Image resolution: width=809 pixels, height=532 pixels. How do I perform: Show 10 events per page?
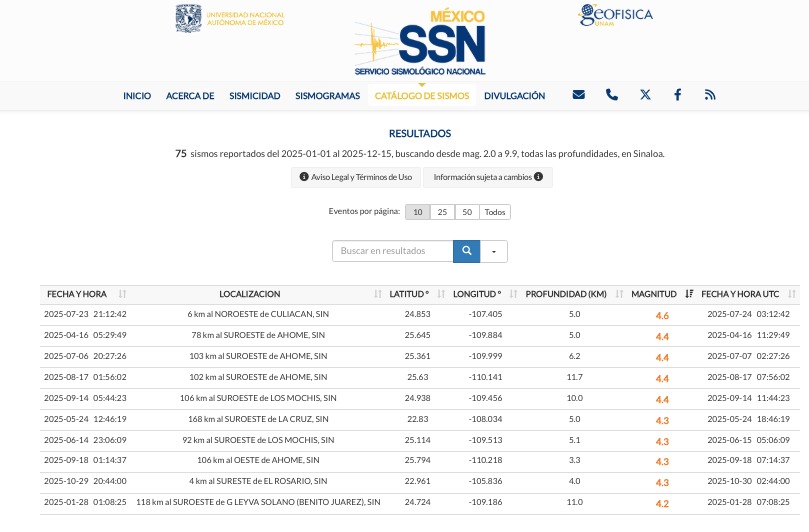click(417, 212)
